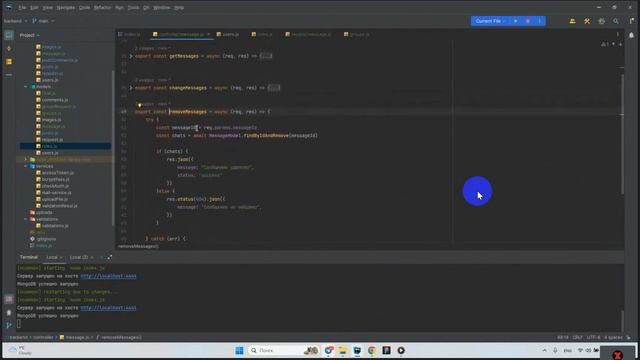Open the main branch dropdown

point(43,21)
